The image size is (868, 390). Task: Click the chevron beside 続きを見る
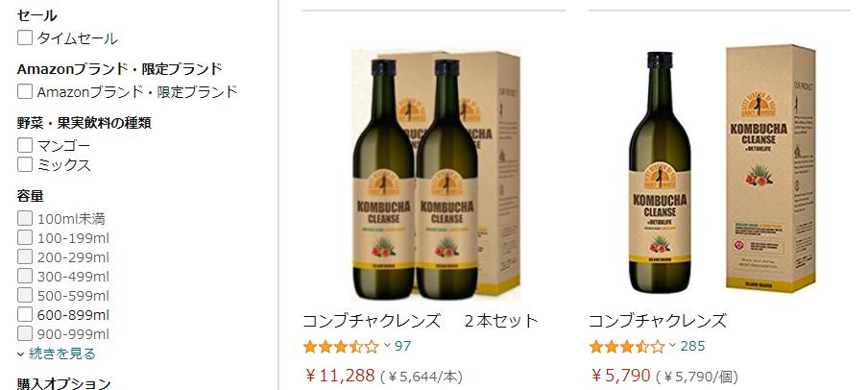pyautogui.click(x=21, y=354)
